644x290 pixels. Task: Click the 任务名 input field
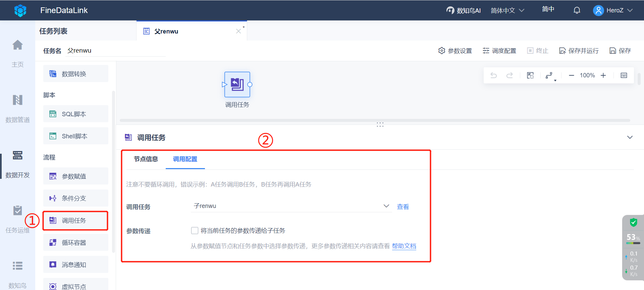tap(115, 51)
